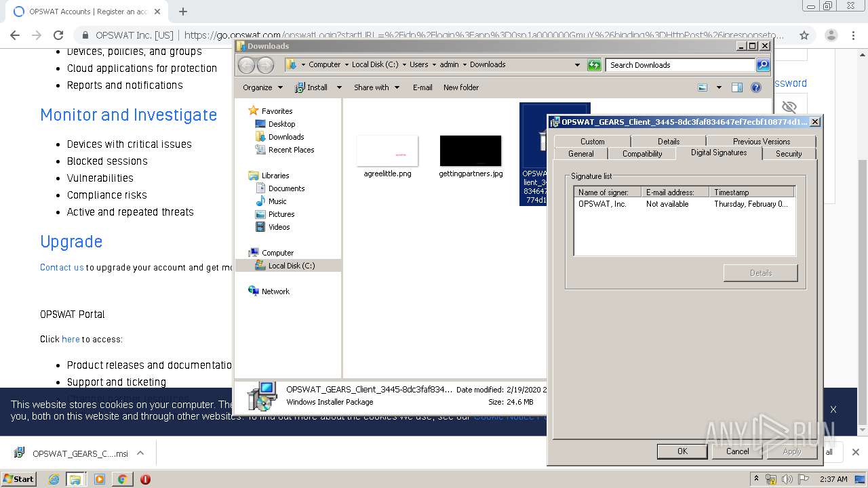Go back in Chrome browser

pyautogui.click(x=15, y=35)
